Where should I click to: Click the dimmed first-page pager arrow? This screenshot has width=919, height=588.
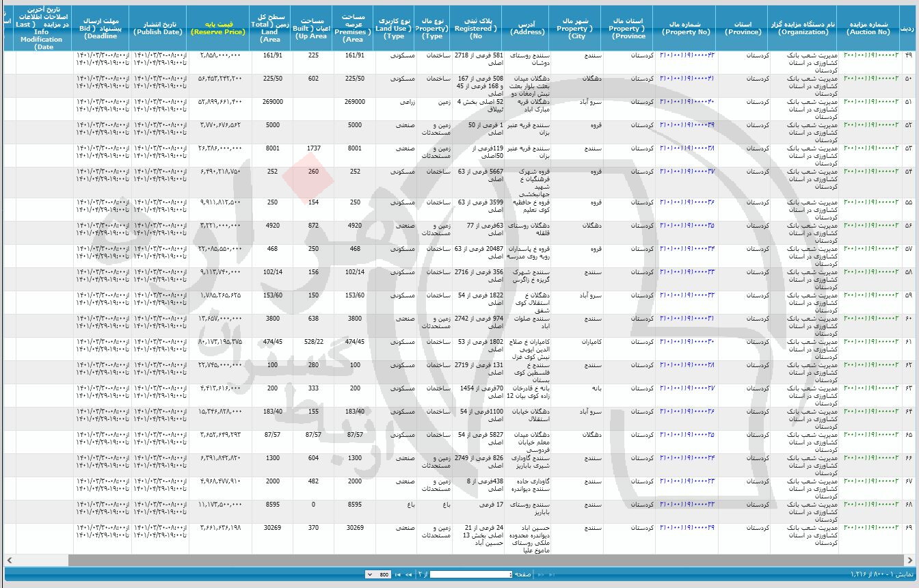[552, 574]
